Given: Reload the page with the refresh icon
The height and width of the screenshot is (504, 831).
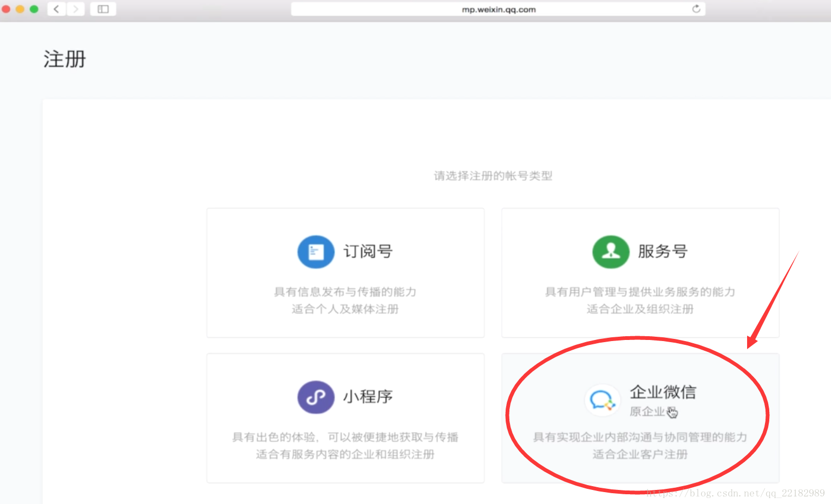Looking at the screenshot, I should point(696,9).
